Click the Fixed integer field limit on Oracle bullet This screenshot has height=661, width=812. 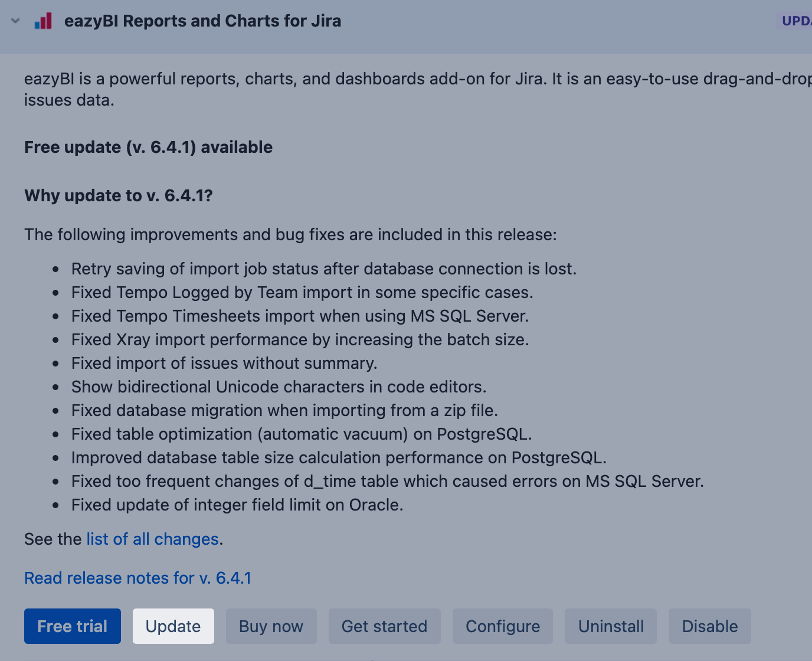tap(237, 505)
